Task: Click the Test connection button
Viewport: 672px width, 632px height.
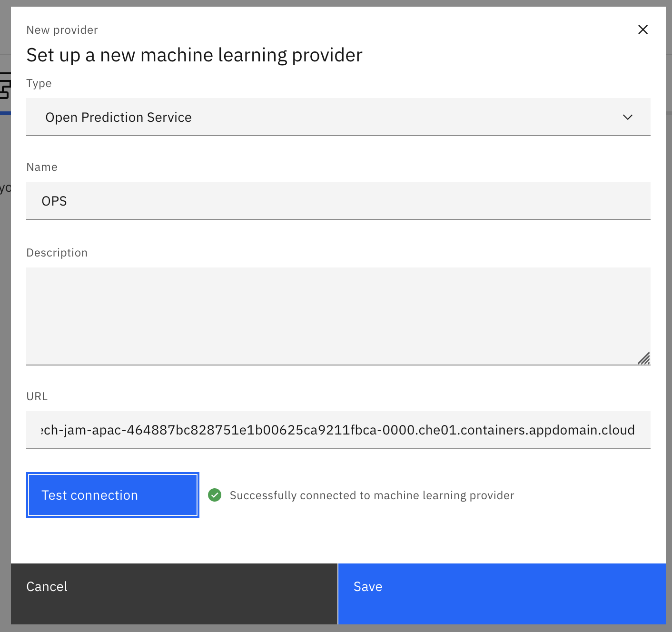Action: pos(113,495)
